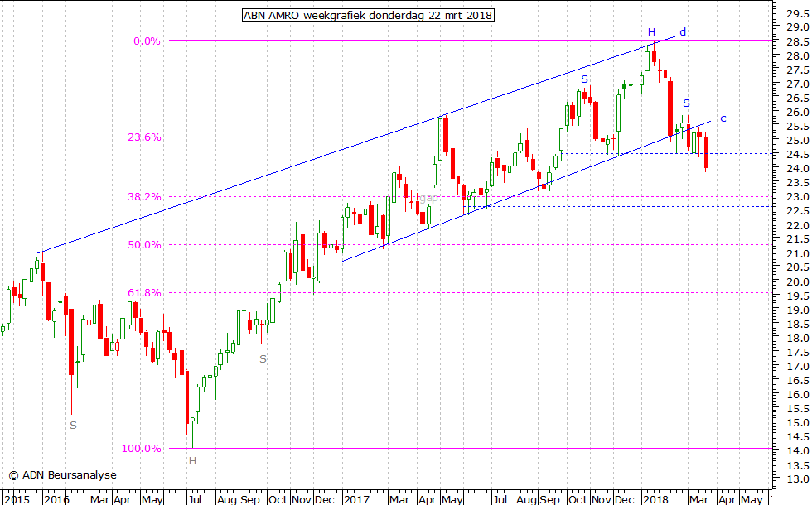Select the blue 'H' label at the peak

click(x=651, y=32)
